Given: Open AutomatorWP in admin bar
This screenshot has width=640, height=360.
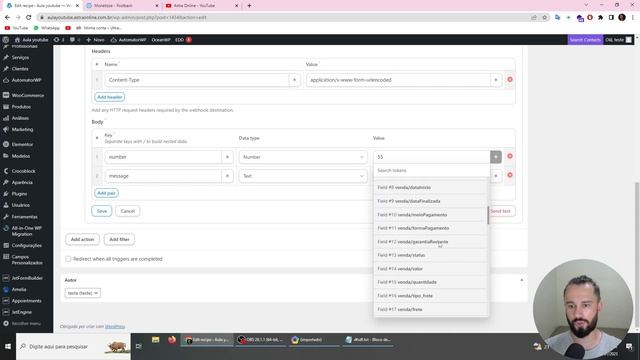Looking at the screenshot, I should pyautogui.click(x=129, y=40).
